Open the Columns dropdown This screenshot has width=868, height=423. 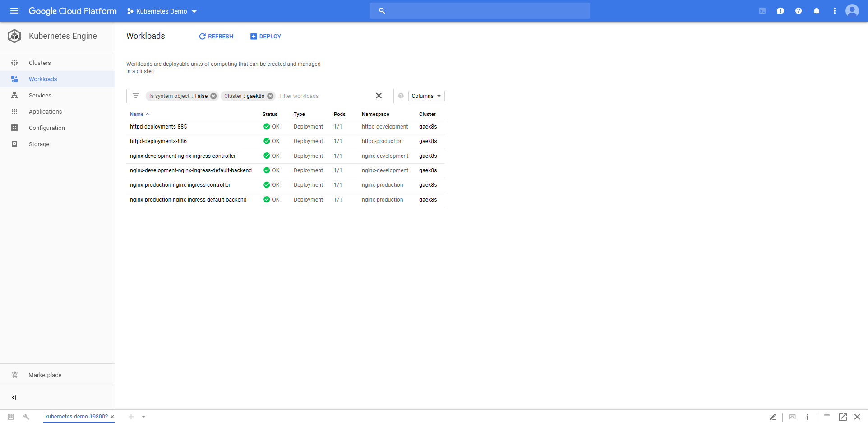[426, 96]
